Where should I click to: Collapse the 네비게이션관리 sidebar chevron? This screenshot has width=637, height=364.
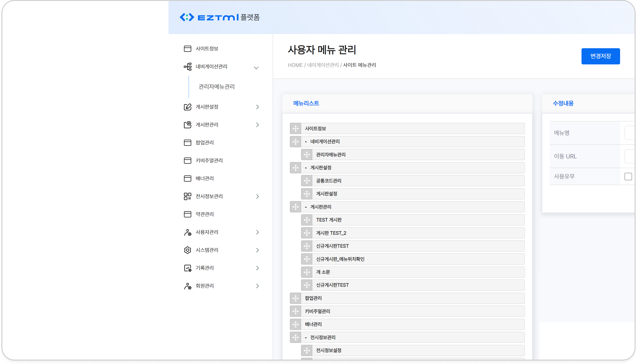(x=256, y=67)
